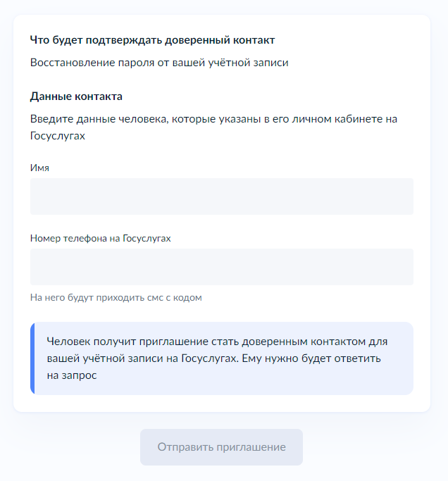Focus the Номер телефона на Госуслугах field

[221, 267]
